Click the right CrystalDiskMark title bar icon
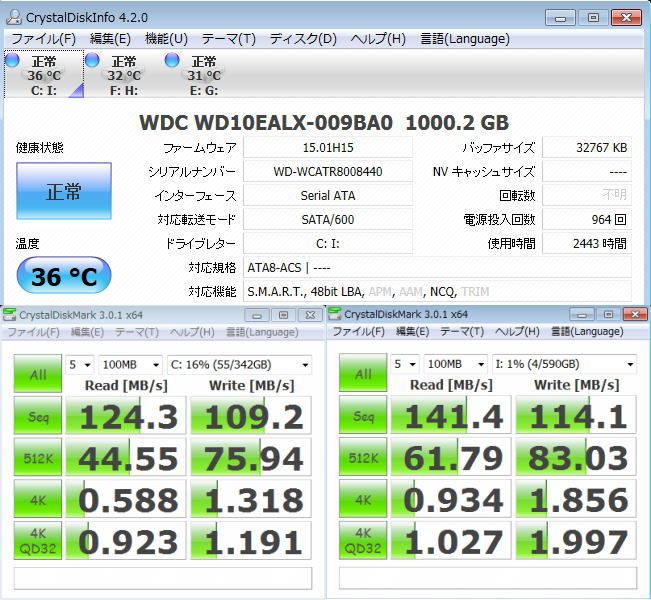The width and height of the screenshot is (651, 600). [x=334, y=314]
